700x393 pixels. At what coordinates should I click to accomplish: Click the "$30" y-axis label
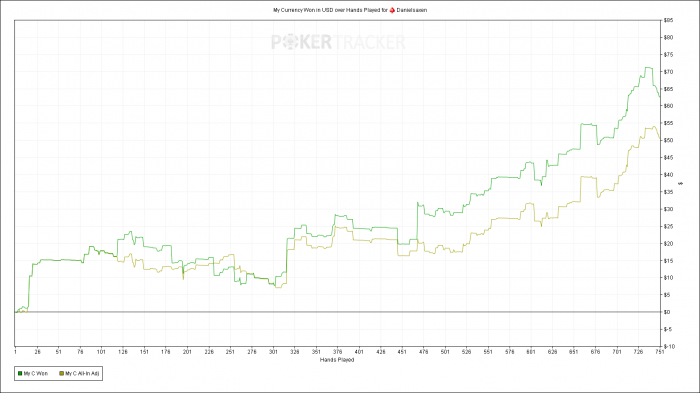(x=668, y=209)
